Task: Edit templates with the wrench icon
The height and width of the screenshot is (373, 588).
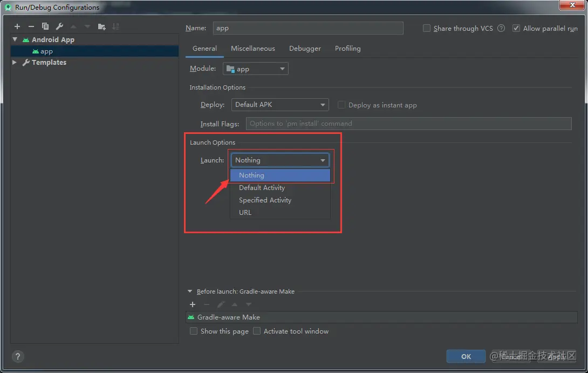Action: tap(59, 26)
